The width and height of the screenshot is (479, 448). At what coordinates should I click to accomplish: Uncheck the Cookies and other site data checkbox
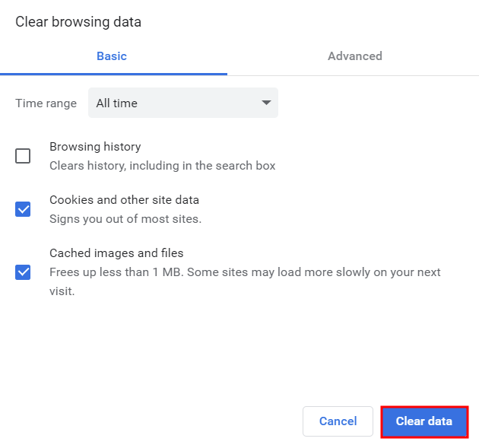pyautogui.click(x=23, y=209)
